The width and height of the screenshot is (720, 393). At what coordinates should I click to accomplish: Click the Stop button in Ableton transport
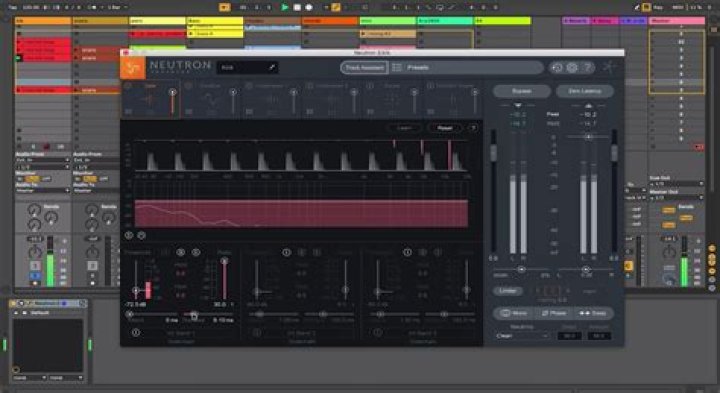[x=297, y=7]
